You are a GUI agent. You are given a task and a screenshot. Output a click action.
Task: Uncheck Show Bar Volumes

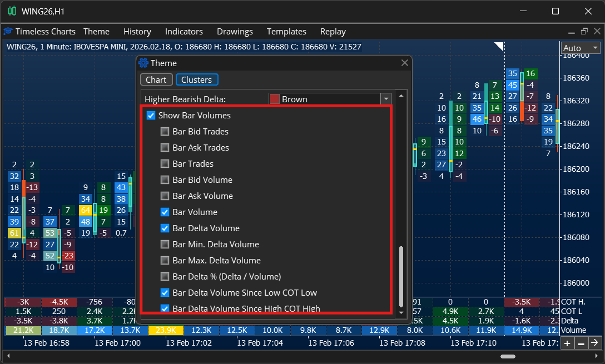coord(151,115)
